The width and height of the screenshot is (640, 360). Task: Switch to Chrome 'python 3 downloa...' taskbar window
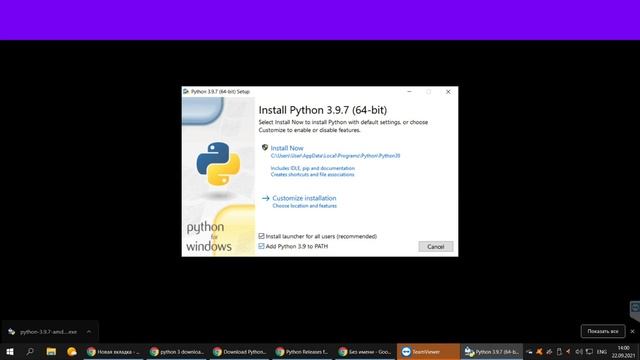click(x=177, y=351)
